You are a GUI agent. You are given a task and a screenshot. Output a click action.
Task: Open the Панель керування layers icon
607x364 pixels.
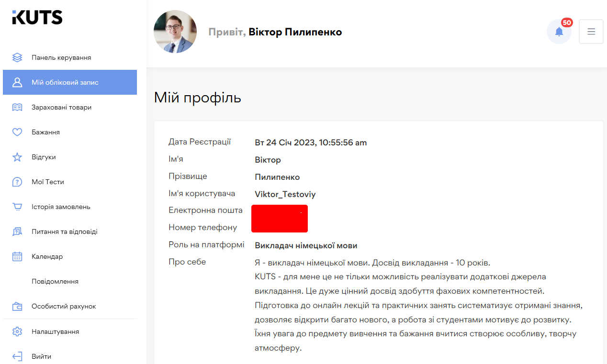pos(17,57)
